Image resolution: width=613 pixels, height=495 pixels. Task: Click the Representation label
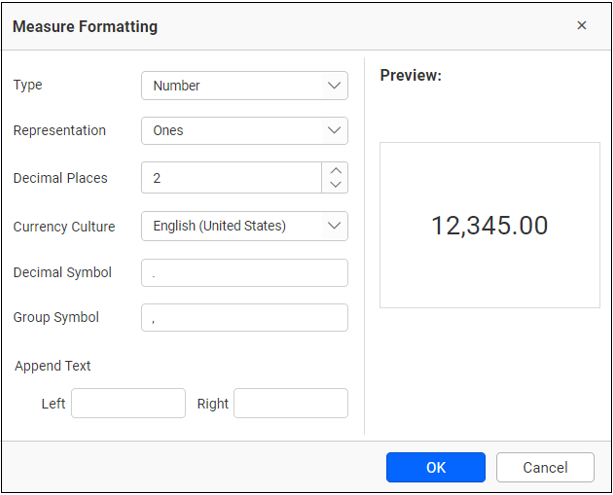59,130
